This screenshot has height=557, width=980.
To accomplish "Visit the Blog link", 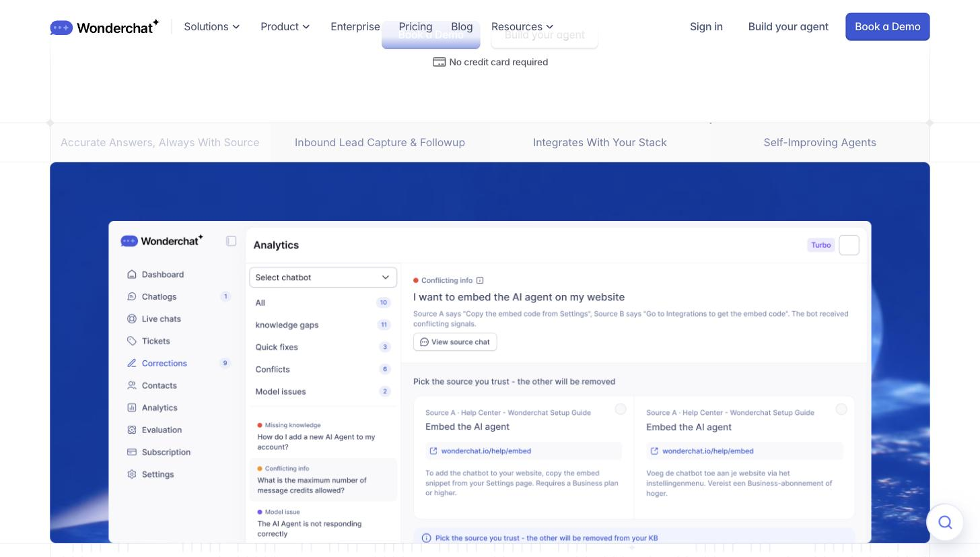I will pos(462,27).
